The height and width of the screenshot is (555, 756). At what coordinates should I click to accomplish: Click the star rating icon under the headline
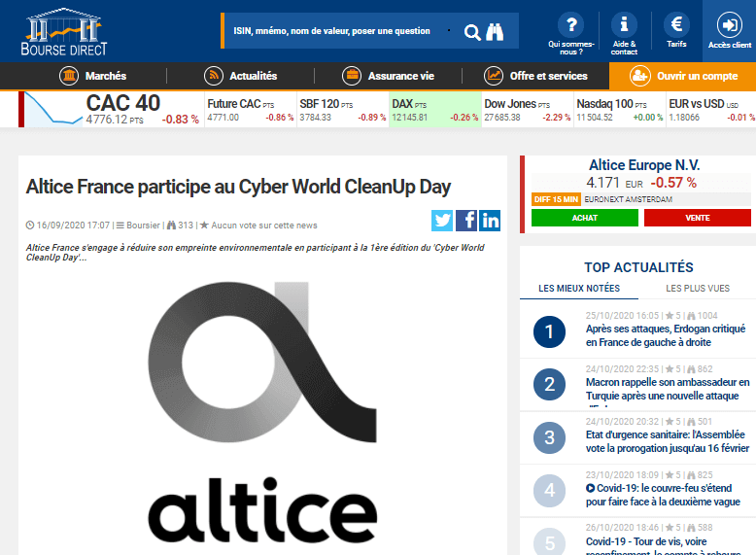click(x=204, y=225)
